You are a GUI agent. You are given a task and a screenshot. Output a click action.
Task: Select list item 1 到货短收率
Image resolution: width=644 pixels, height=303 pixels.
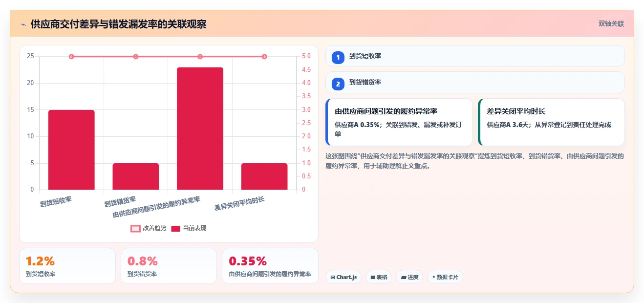point(475,56)
